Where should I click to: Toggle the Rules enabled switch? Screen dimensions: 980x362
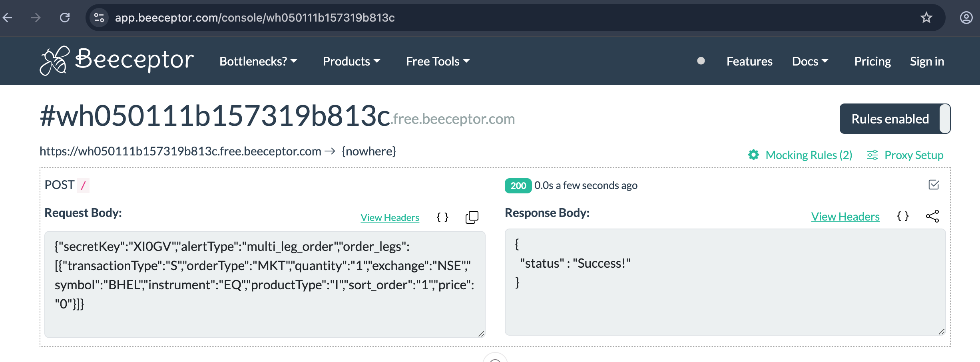tap(895, 119)
